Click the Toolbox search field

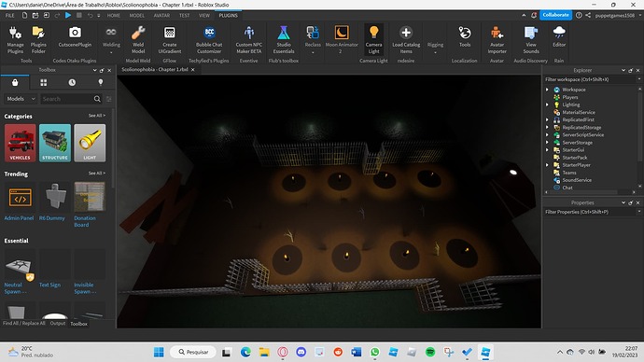click(x=67, y=99)
